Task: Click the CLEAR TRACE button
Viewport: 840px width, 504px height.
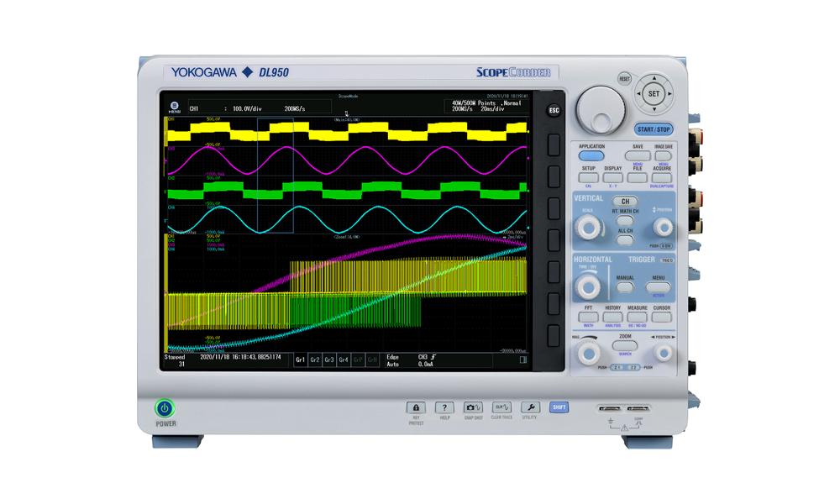Action: (501, 407)
